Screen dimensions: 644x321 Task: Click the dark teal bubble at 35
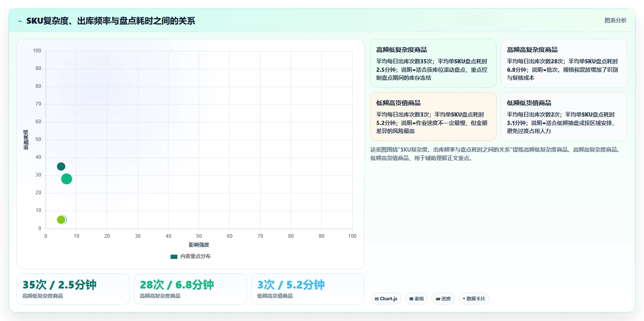coord(61,166)
